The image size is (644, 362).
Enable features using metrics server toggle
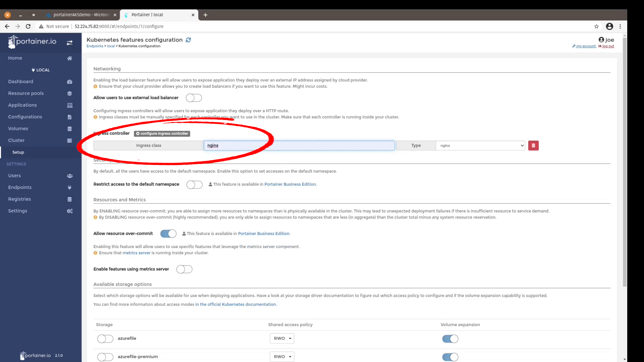coord(184,269)
